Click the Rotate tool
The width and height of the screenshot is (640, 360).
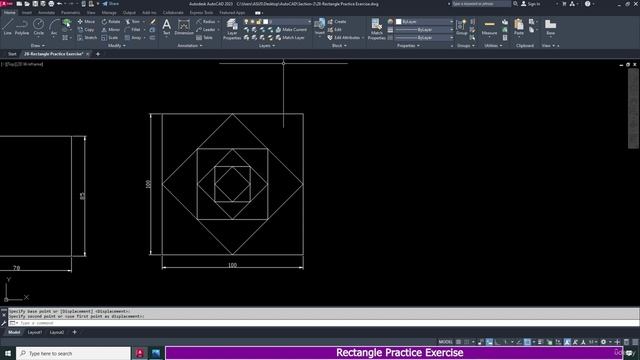[x=111, y=22]
